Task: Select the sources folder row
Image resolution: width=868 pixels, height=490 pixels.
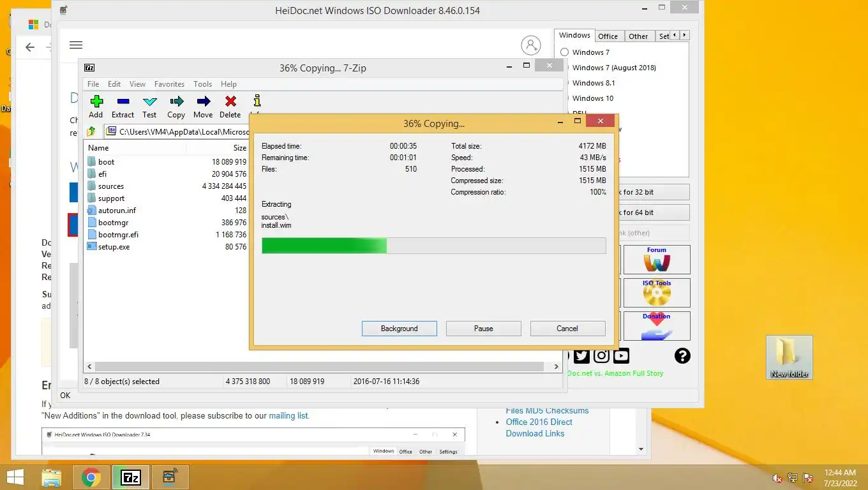Action: 167,186
